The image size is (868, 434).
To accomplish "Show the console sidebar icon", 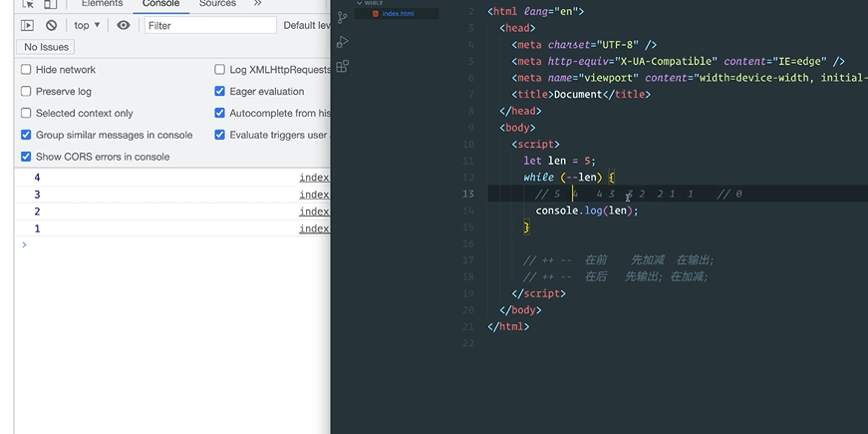I will 27,26.
